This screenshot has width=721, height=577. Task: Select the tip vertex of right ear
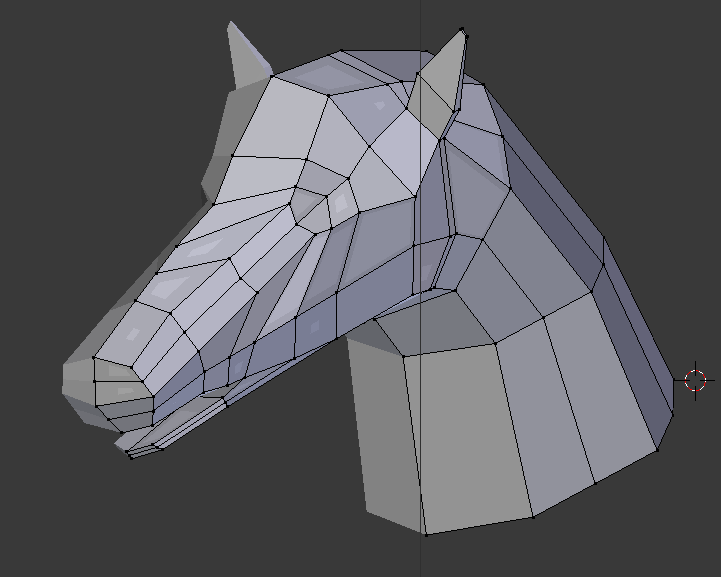[462, 29]
